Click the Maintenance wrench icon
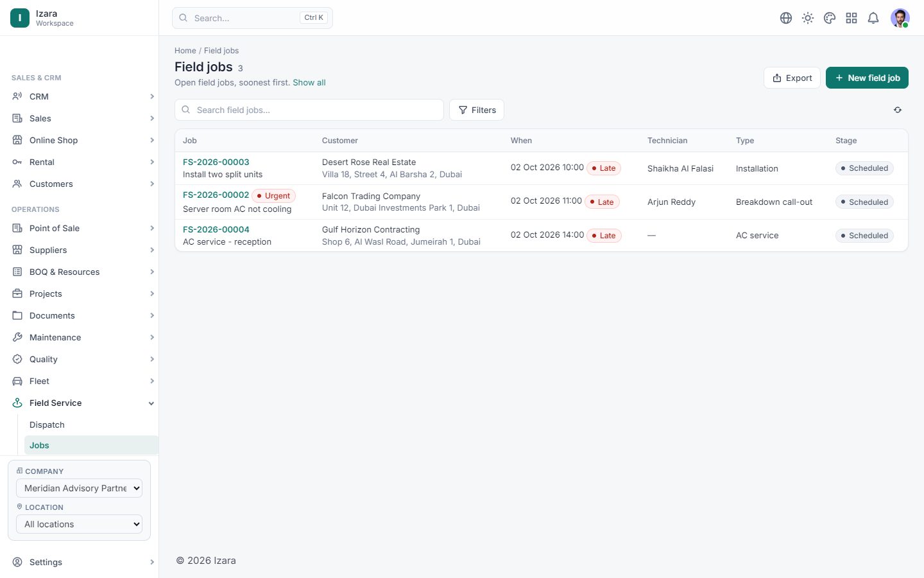 point(17,337)
